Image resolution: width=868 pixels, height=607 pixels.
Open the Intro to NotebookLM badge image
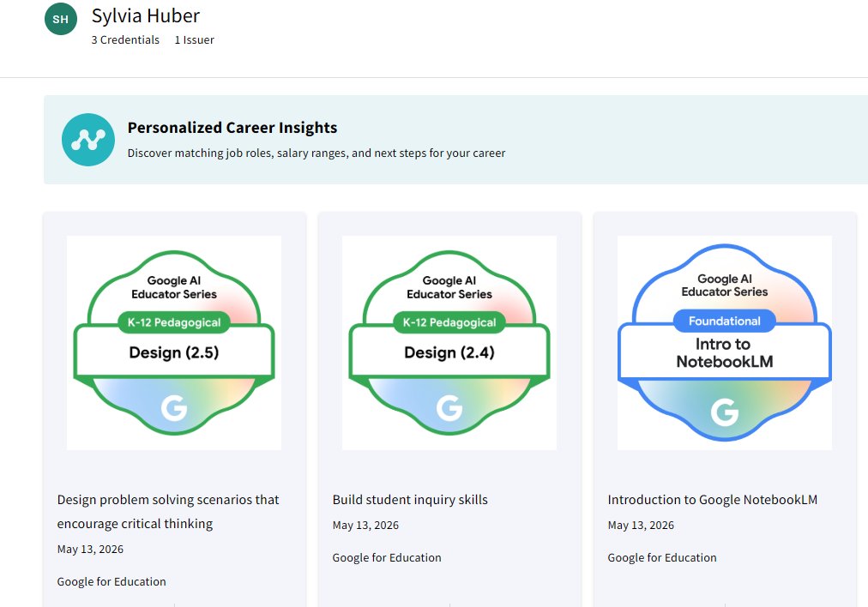click(724, 343)
